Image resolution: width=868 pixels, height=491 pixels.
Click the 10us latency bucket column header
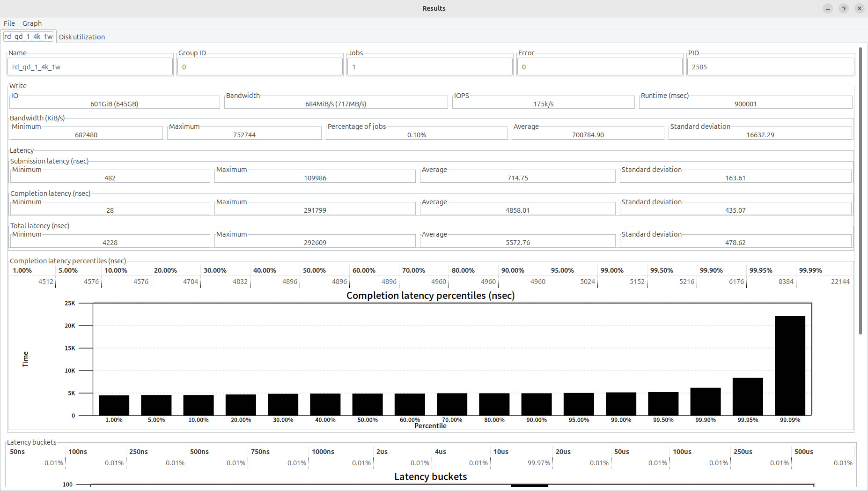tap(501, 452)
